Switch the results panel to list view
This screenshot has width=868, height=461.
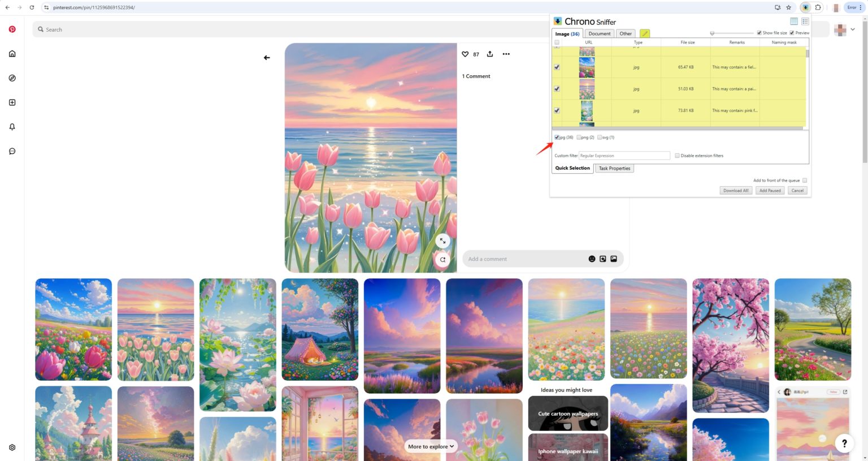(x=805, y=21)
